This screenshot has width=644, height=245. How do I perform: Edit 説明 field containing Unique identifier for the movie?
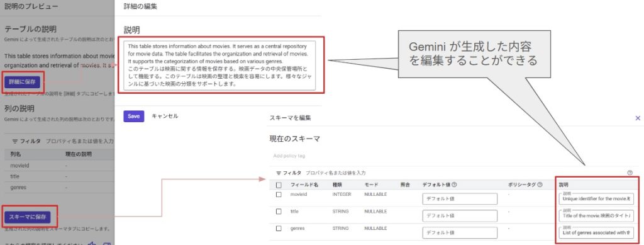click(596, 199)
